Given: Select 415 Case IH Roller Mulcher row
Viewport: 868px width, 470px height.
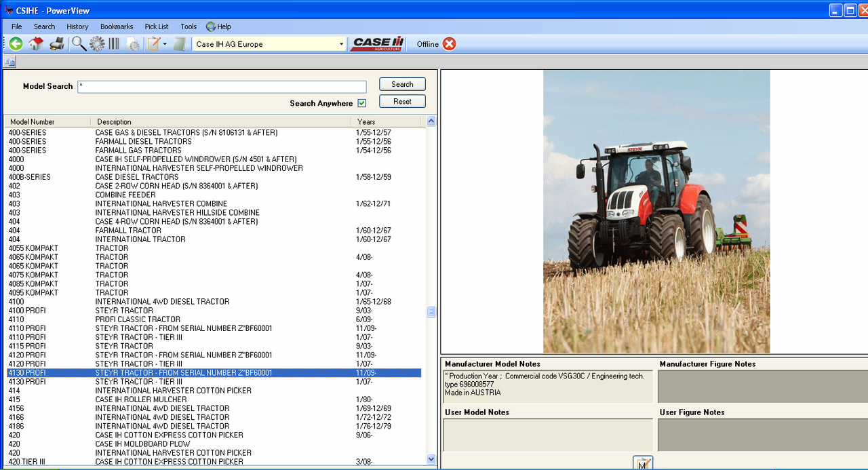Looking at the screenshot, I should (x=213, y=399).
